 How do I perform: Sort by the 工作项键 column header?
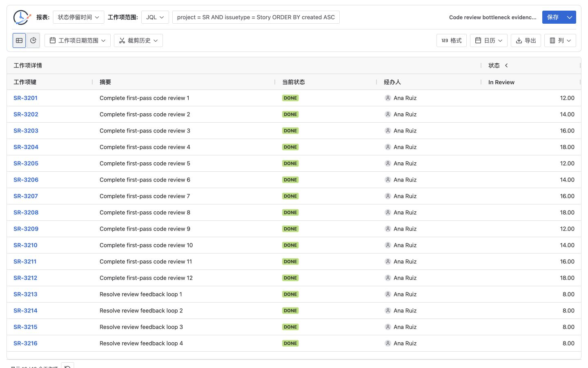[25, 82]
